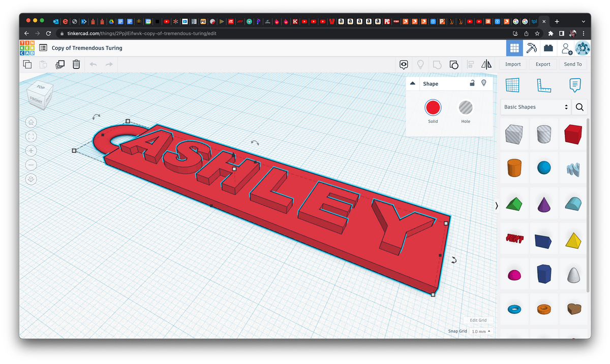Open the Notes tool
Screen dimensions: 610x364
tap(575, 85)
